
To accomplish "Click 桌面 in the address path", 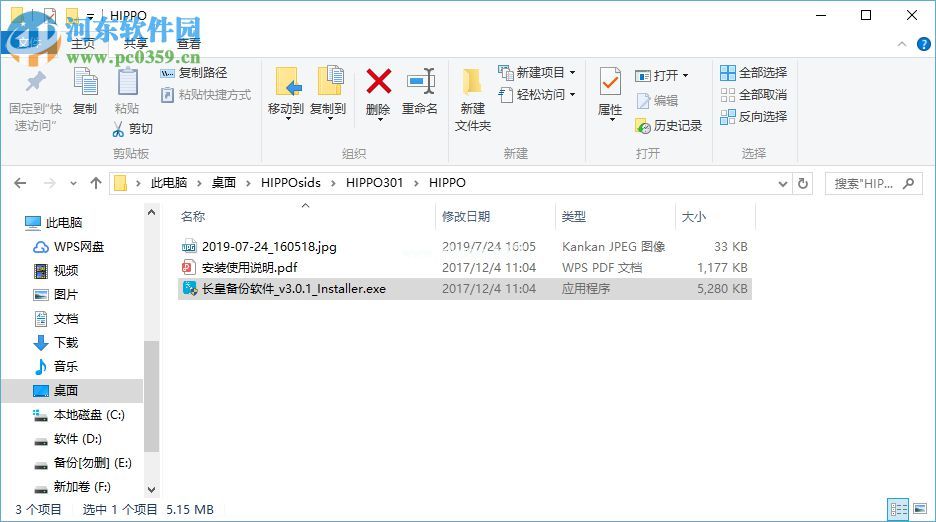I will (x=224, y=183).
